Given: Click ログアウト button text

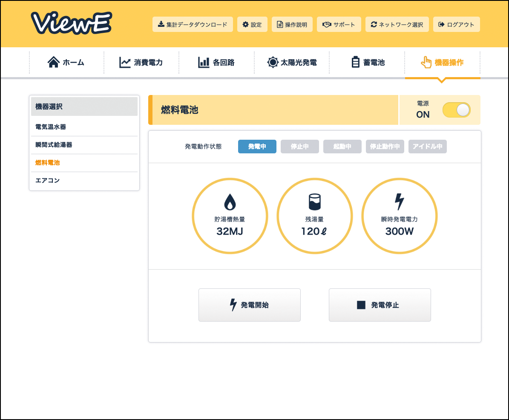Looking at the screenshot, I should [460, 25].
